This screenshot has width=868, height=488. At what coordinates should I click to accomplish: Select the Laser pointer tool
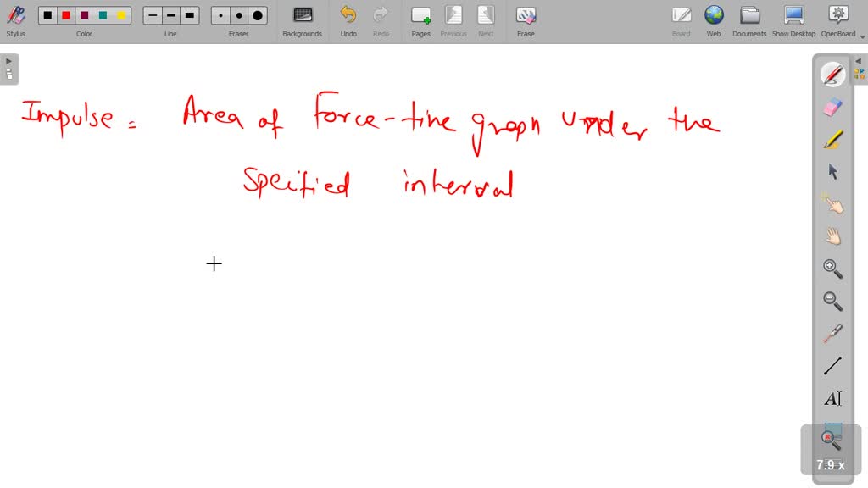[x=832, y=334]
